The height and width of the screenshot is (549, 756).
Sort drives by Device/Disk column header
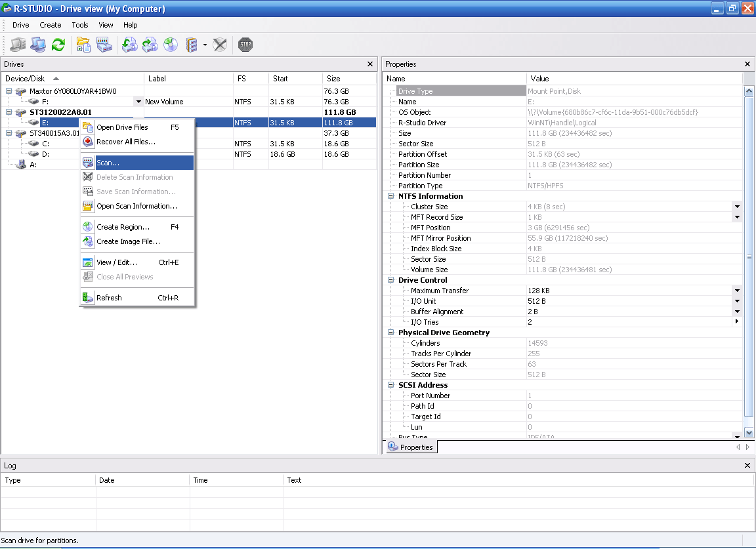73,79
